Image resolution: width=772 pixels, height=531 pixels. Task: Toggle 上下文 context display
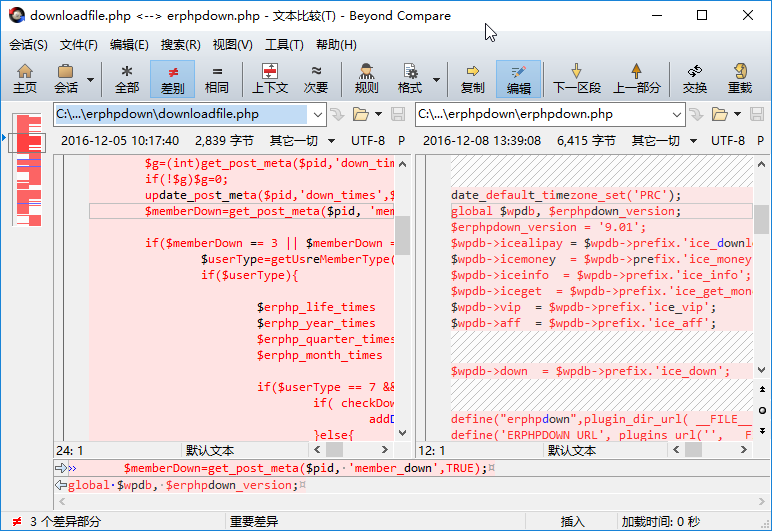pos(270,79)
